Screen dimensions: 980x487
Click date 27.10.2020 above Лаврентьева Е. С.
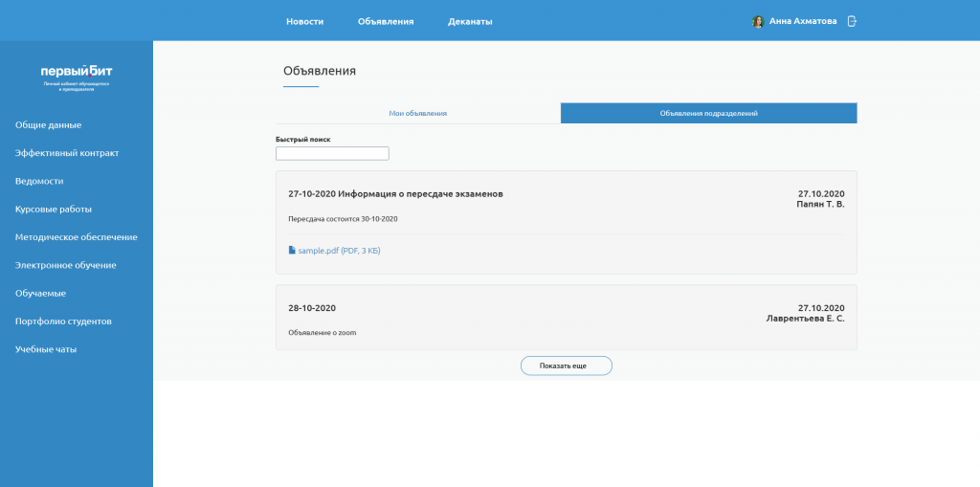[821, 308]
